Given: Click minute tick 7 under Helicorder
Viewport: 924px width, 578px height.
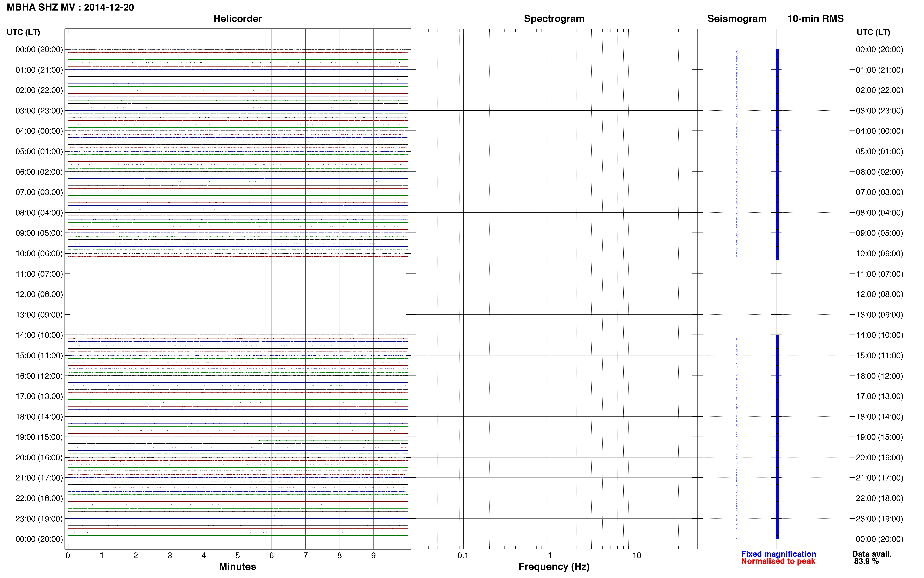Looking at the screenshot, I should [x=306, y=555].
